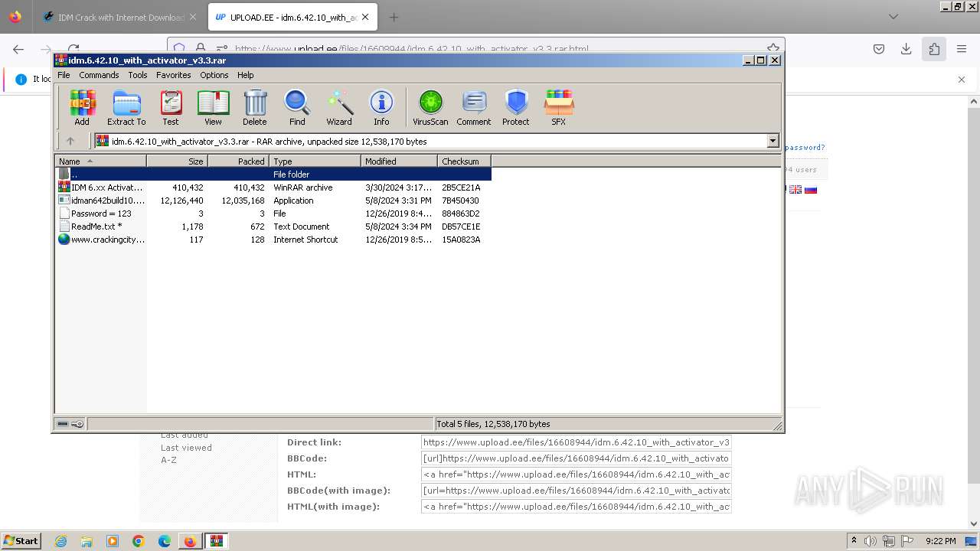Select the WinRAR taskbar button
980x551 pixels.
coord(217,541)
